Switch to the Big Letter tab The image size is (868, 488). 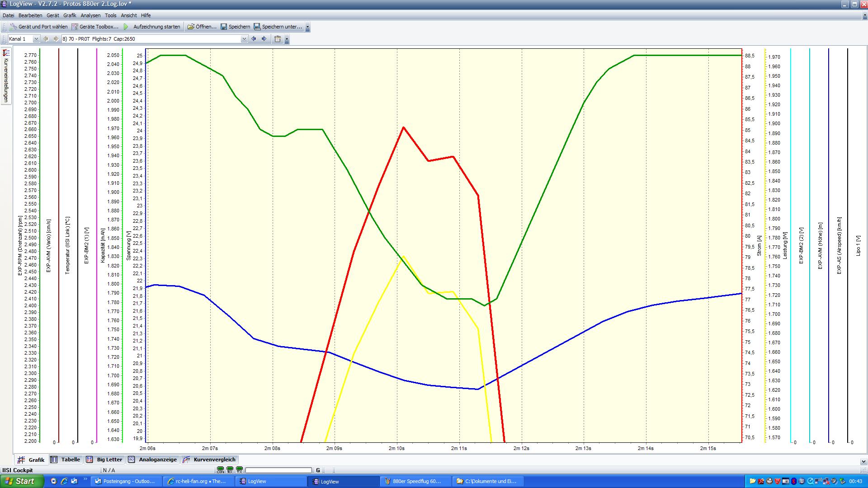click(104, 460)
